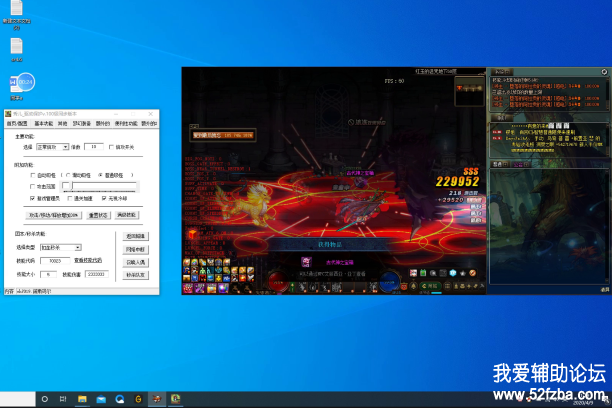Enable the first checkbox under the additional functions heading
This screenshot has height=408, width=612.
click(x=33, y=175)
